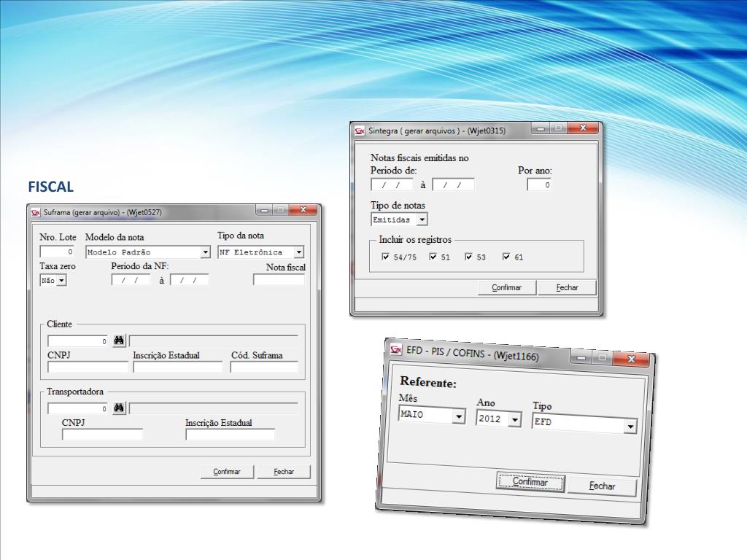This screenshot has width=747, height=560.
Task: Close the EFD PIS/COFINS window
Action: point(631,359)
